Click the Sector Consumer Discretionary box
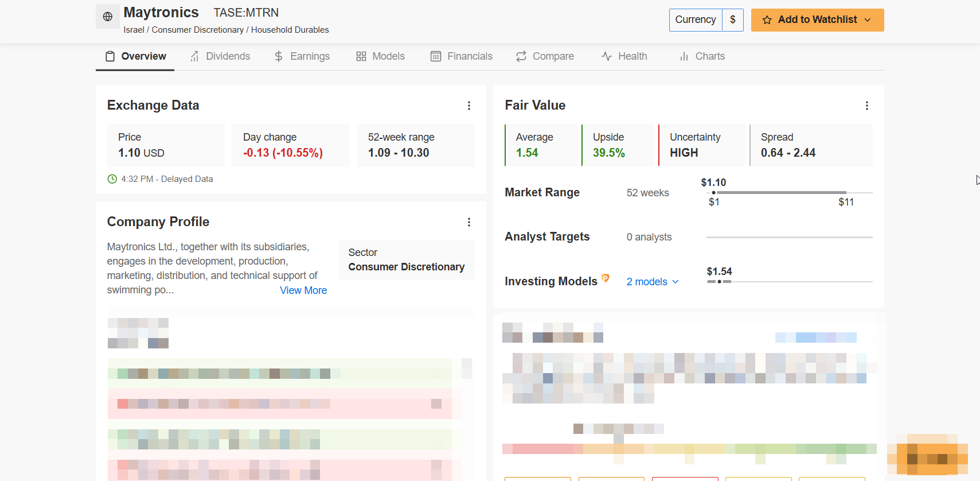This screenshot has height=481, width=980. [x=407, y=259]
